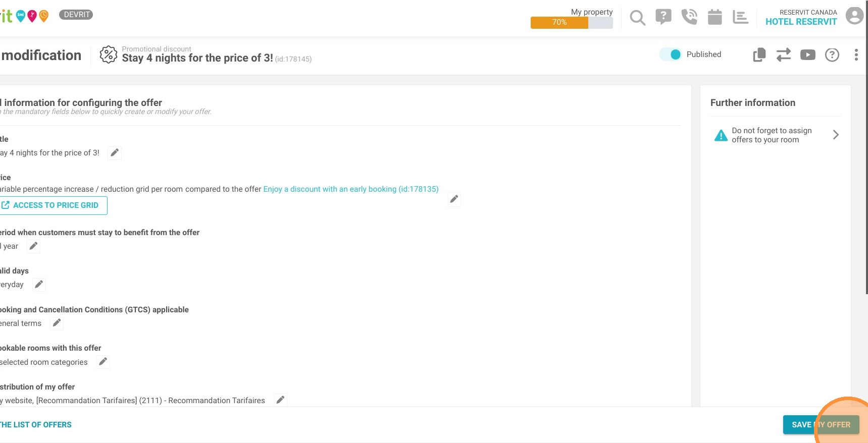Click the pink map pin logo
This screenshot has width=868, height=443.
(x=32, y=16)
